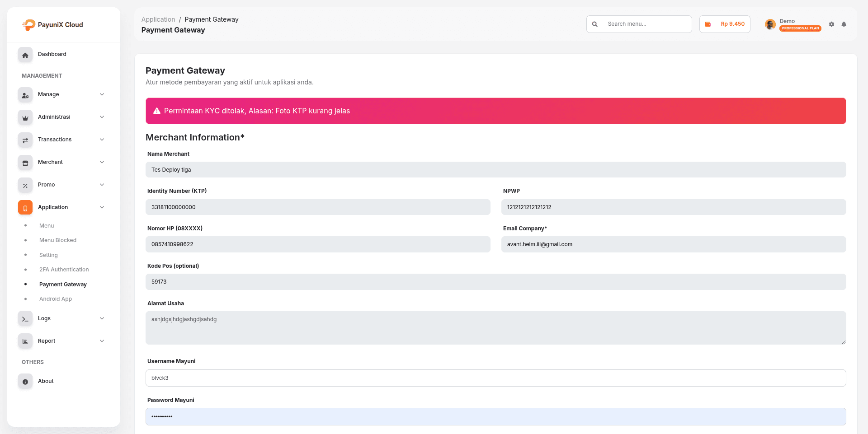
Task: Select Payment Gateway submenu item
Action: (x=63, y=285)
